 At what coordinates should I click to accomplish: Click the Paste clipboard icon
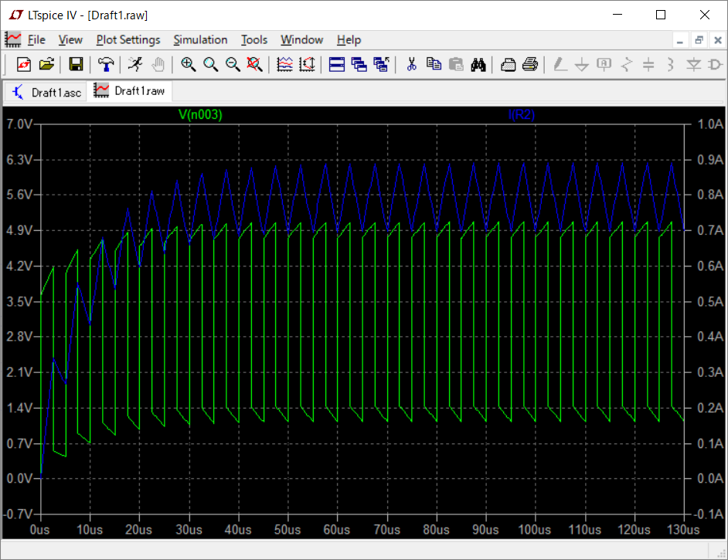(x=456, y=64)
